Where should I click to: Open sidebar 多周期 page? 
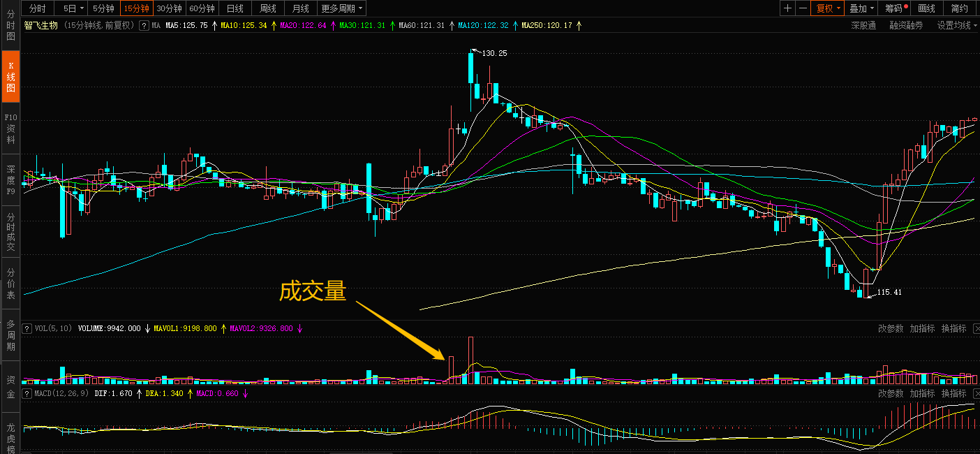[10, 335]
